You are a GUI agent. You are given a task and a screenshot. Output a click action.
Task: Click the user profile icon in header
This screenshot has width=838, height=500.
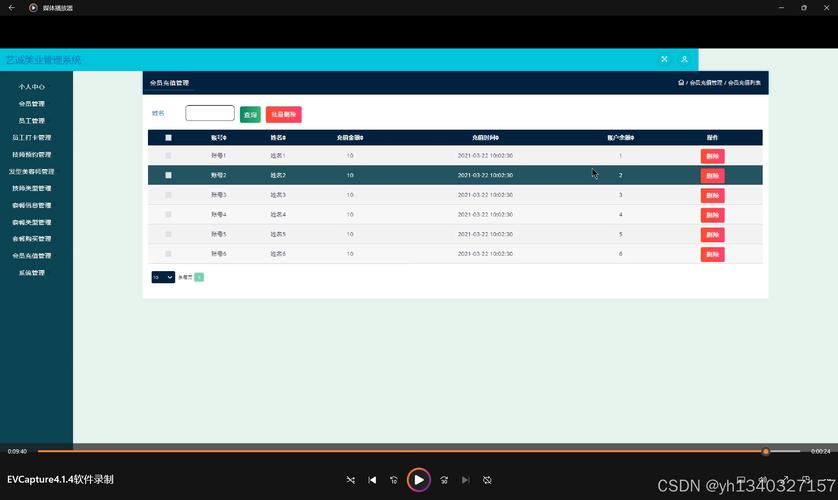pos(684,59)
